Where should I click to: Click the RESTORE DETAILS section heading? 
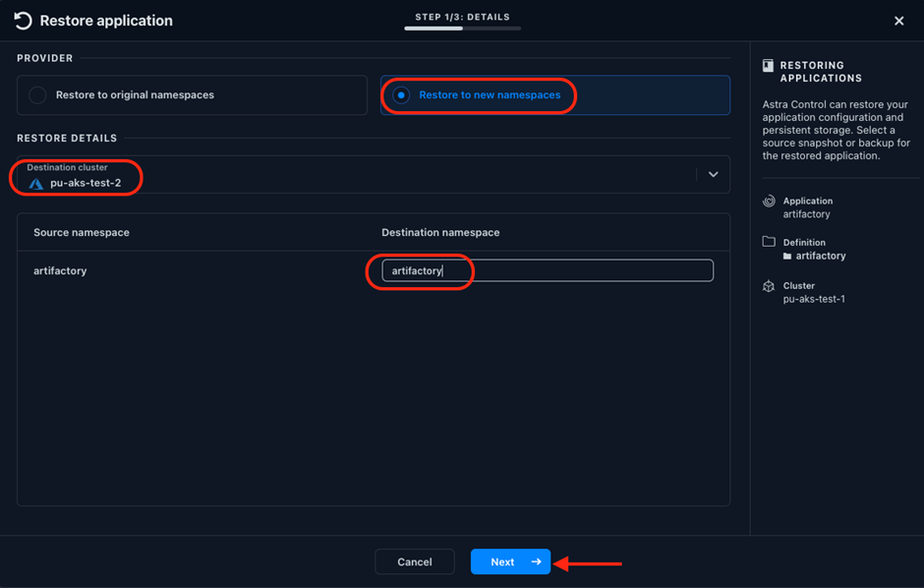(67, 138)
